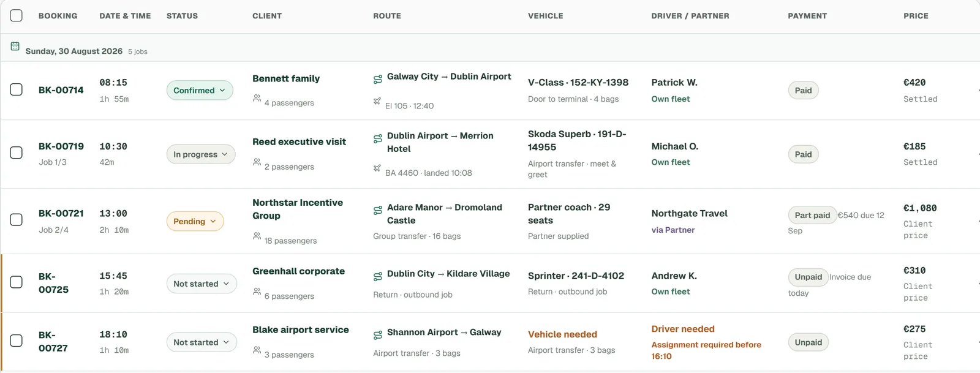The width and height of the screenshot is (980, 373).
Task: Click the passengers icon beside 3 passengers
Action: pyautogui.click(x=257, y=350)
